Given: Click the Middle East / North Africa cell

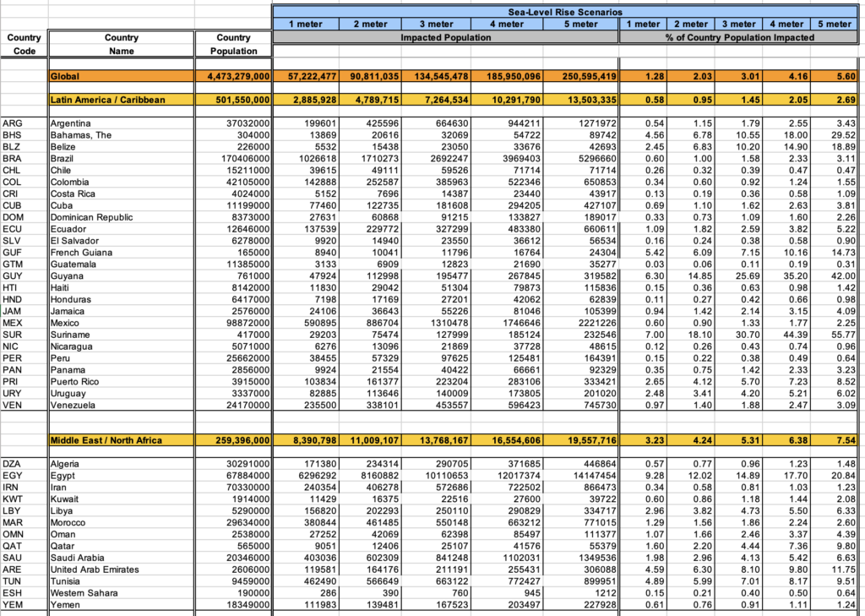Looking at the screenshot, I should click(x=121, y=440).
